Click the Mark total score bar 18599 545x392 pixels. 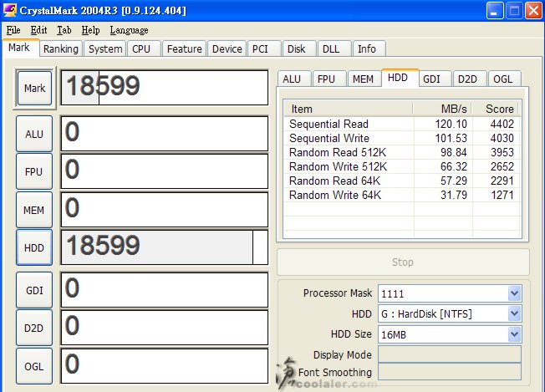pos(165,88)
